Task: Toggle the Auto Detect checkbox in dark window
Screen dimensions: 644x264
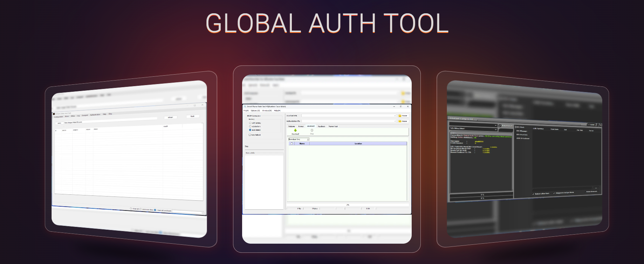Action: [500, 126]
